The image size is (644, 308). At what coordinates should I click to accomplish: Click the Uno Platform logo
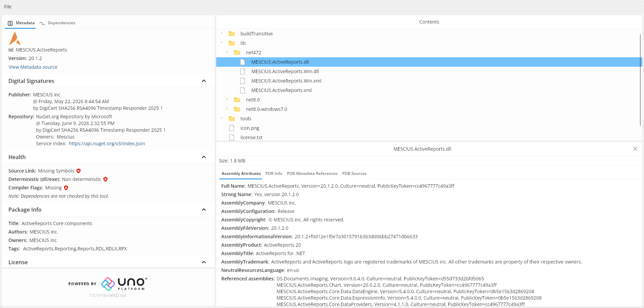coord(124,284)
